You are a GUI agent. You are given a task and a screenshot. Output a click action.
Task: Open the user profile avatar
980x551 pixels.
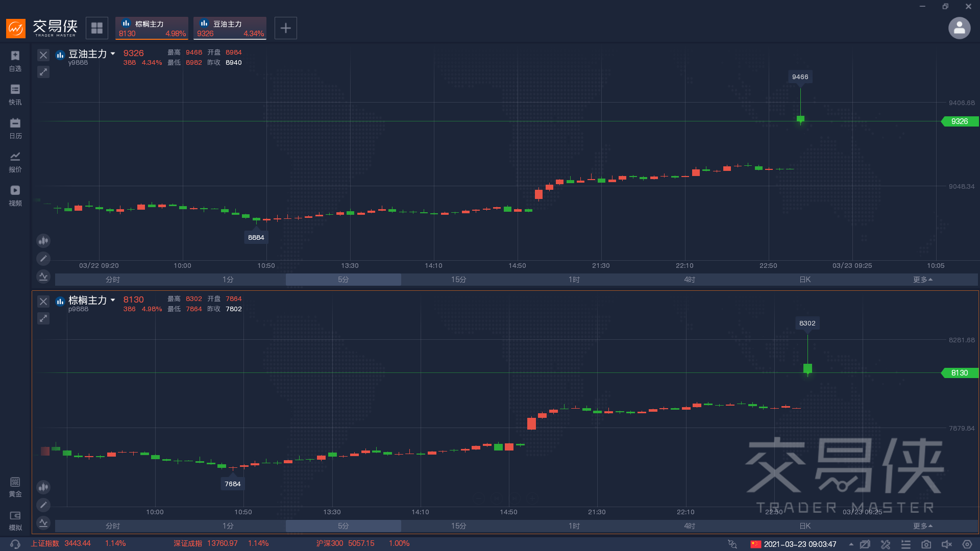click(x=959, y=28)
